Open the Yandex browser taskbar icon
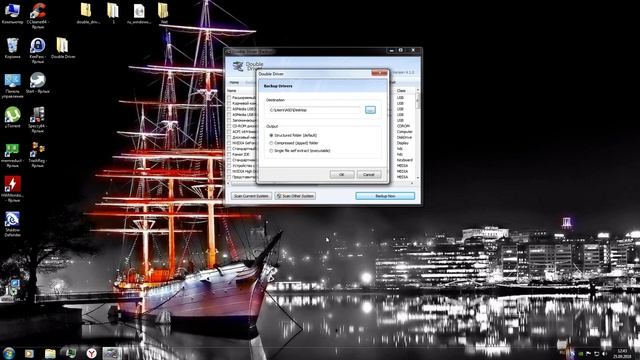 [91, 353]
